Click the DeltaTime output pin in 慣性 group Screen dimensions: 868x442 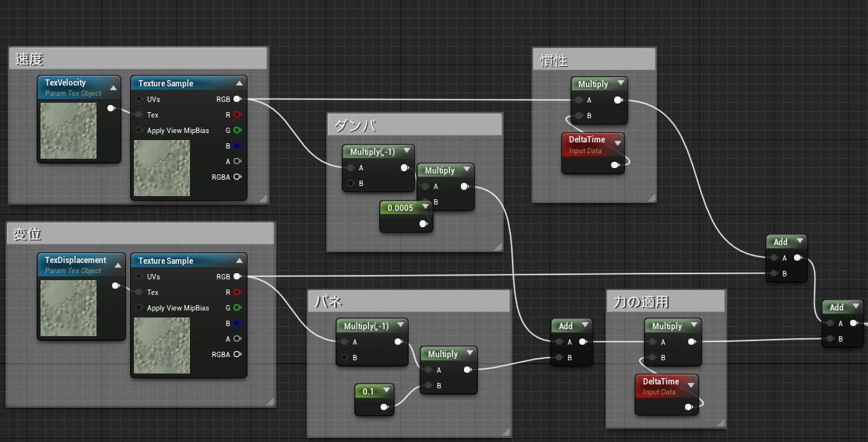tap(615, 165)
